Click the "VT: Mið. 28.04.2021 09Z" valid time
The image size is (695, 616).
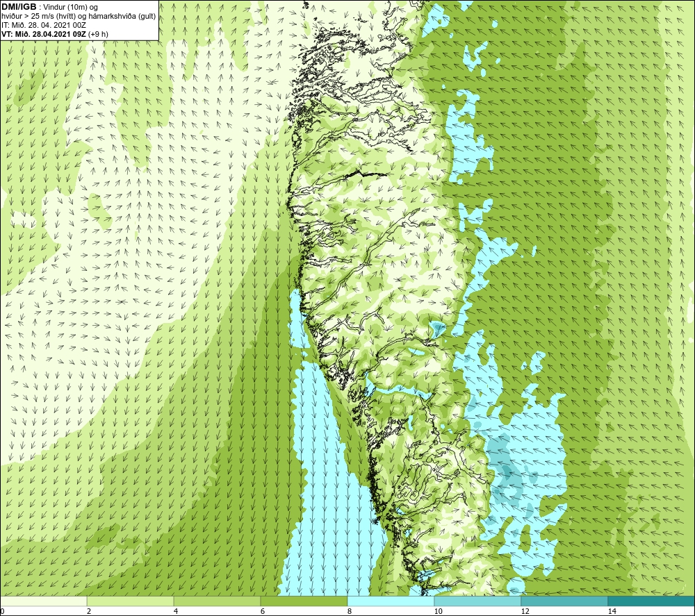tap(43, 34)
